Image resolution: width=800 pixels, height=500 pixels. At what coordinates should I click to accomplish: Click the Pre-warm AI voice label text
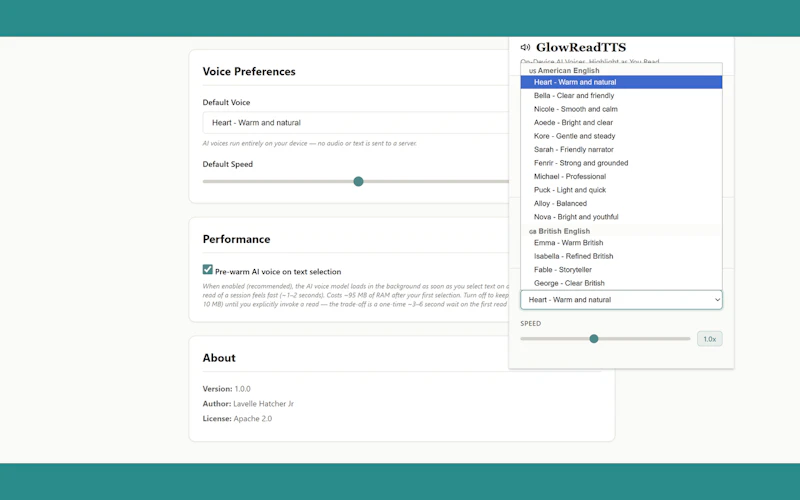[278, 272]
